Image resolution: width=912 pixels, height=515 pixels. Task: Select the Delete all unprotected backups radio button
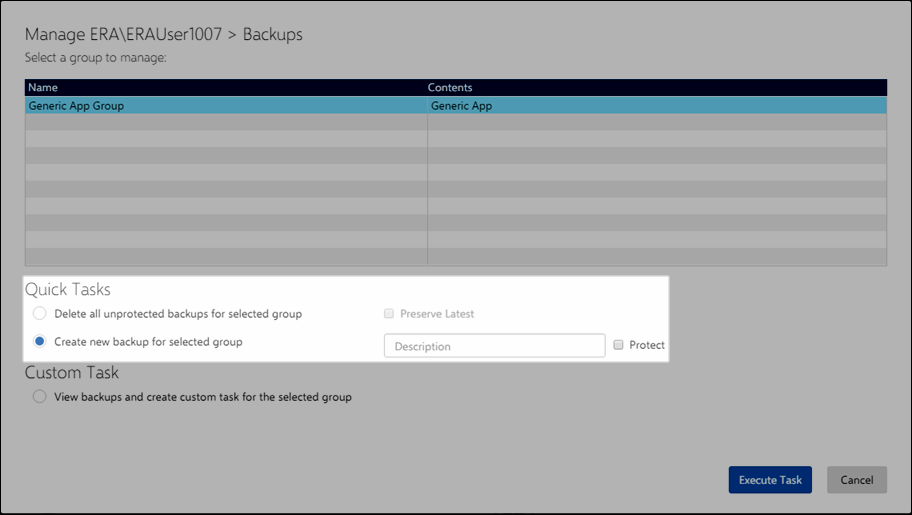[40, 314]
